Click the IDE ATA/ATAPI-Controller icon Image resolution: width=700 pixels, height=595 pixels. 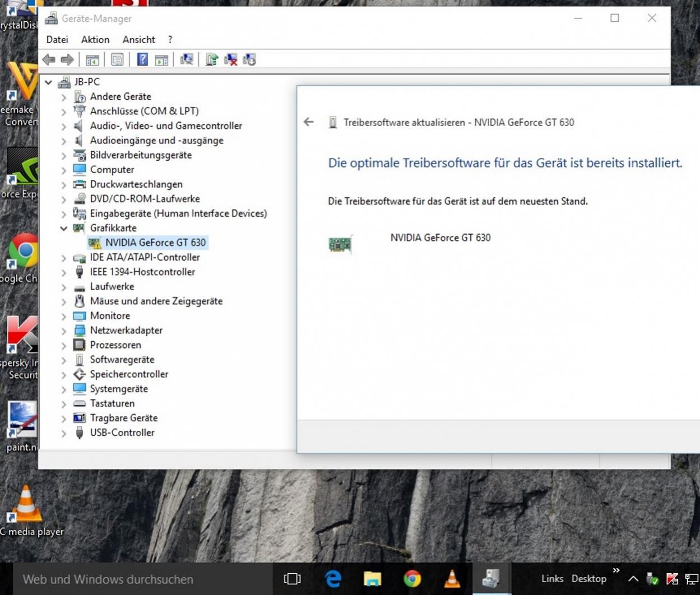80,257
